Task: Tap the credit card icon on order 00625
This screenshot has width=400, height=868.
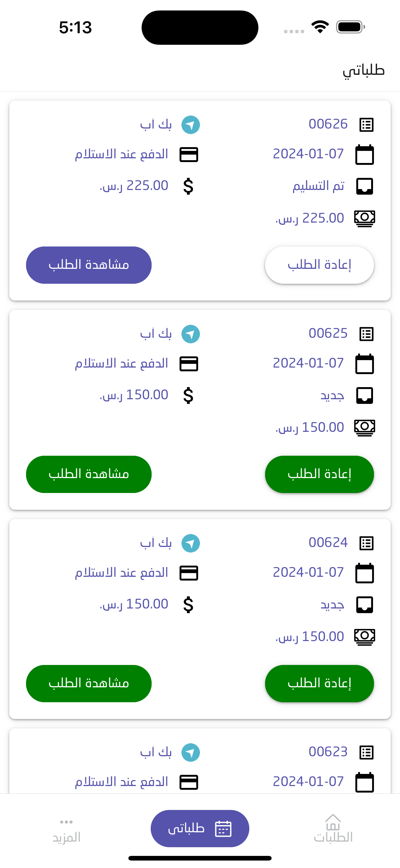Action: point(189,364)
